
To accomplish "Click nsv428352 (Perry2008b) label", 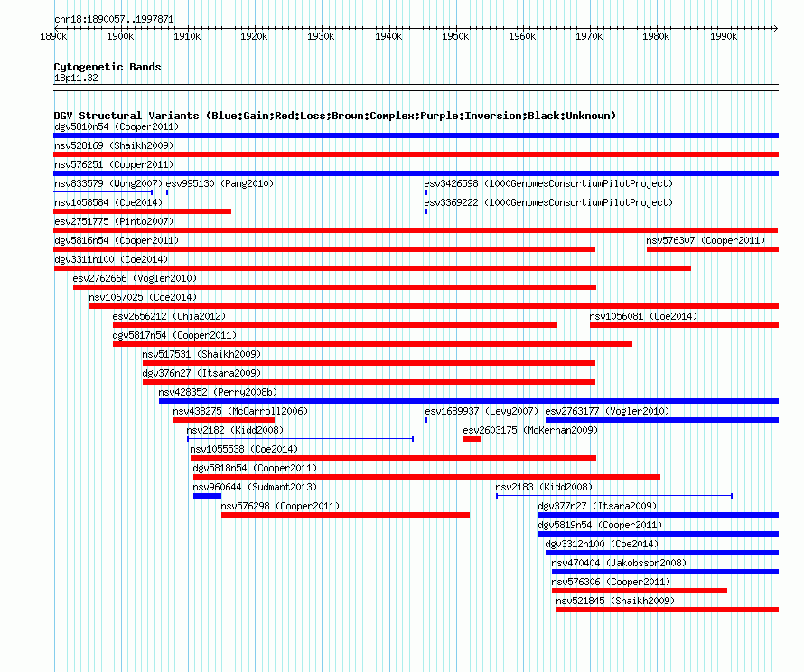I will pyautogui.click(x=218, y=392).
